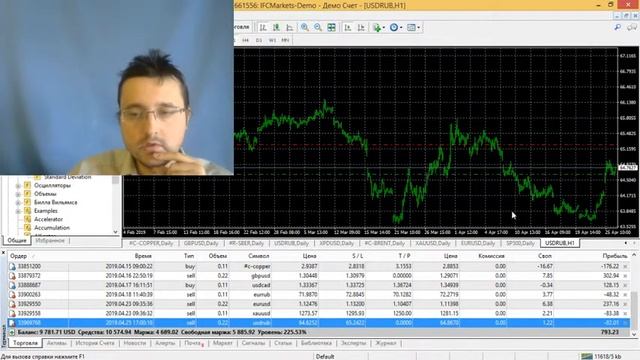Navigator scrollbar down arrow
Image resolution: width=640 pixels, height=360 pixels.
116,232
